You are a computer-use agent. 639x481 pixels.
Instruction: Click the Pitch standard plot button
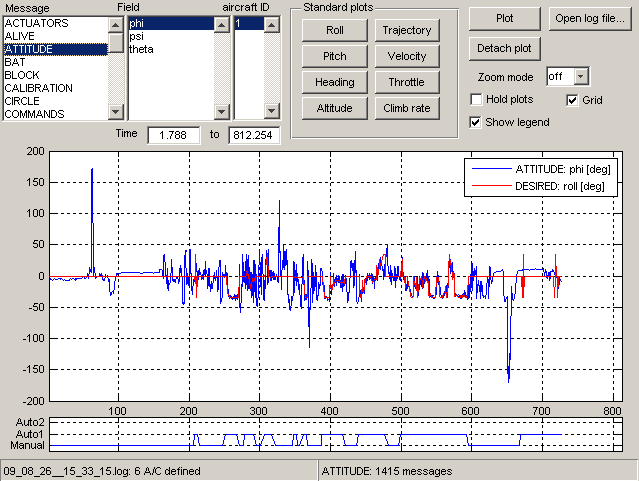[x=335, y=56]
